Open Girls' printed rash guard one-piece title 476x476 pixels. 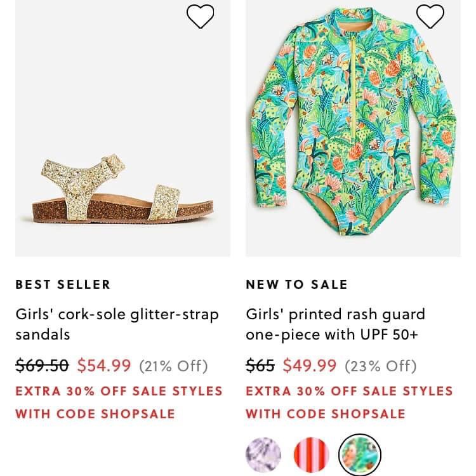click(x=335, y=324)
